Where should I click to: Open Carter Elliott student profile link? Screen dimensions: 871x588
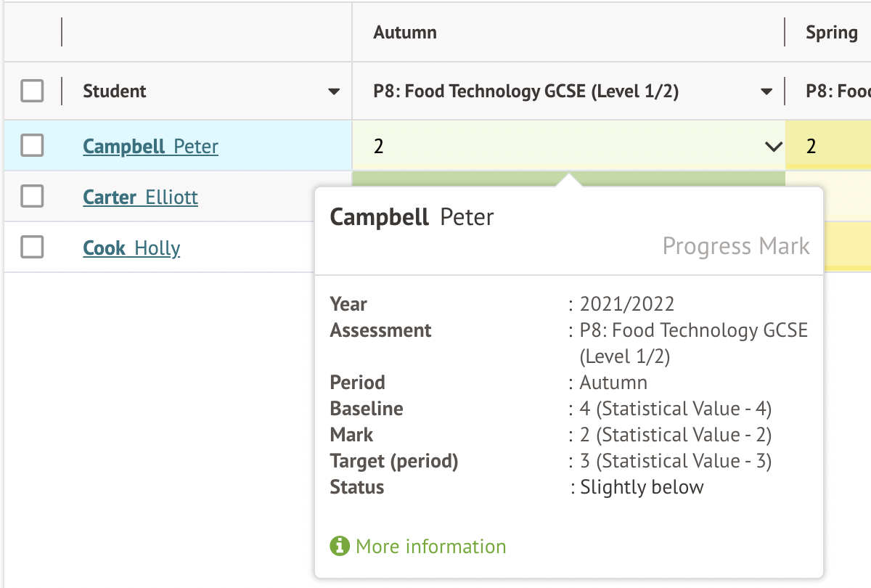[x=140, y=197]
